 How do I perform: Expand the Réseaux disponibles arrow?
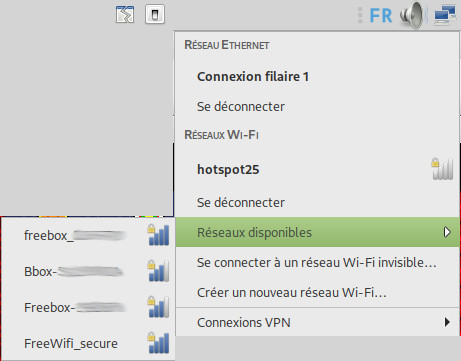point(447,232)
